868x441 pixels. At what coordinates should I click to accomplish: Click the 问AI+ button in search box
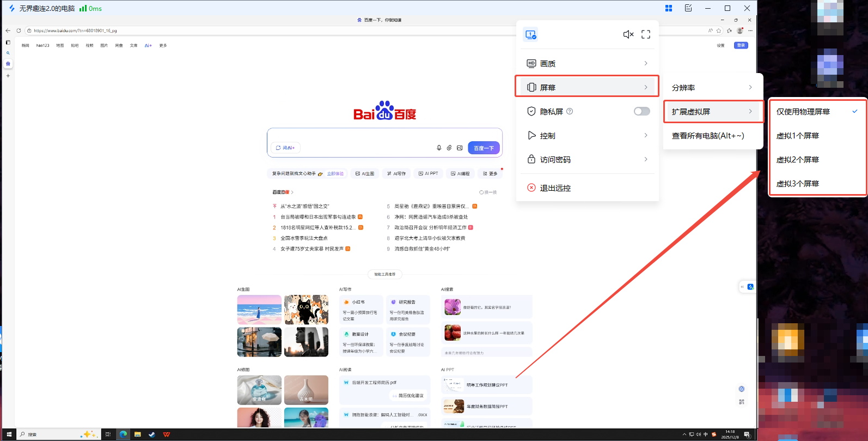[285, 148]
